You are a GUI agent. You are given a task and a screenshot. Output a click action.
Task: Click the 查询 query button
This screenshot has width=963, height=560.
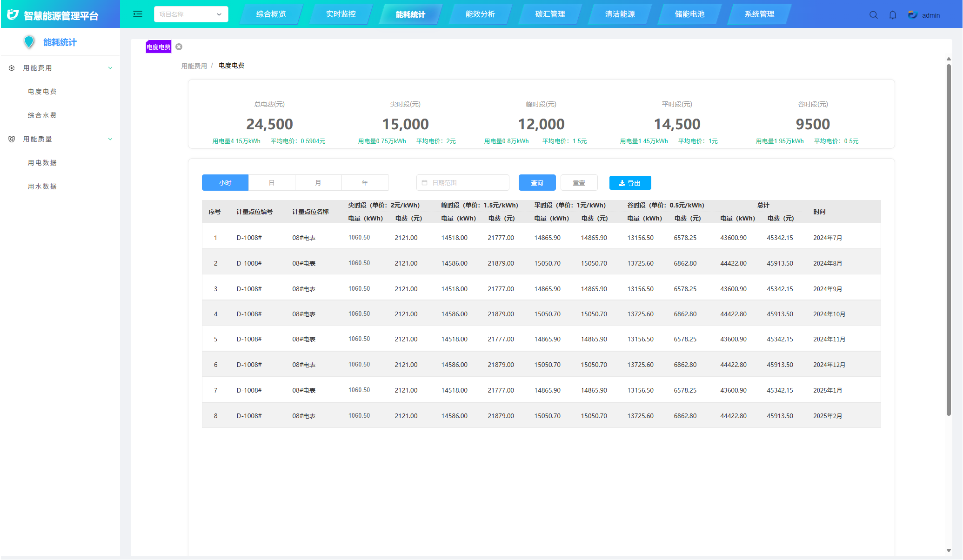coord(537,183)
